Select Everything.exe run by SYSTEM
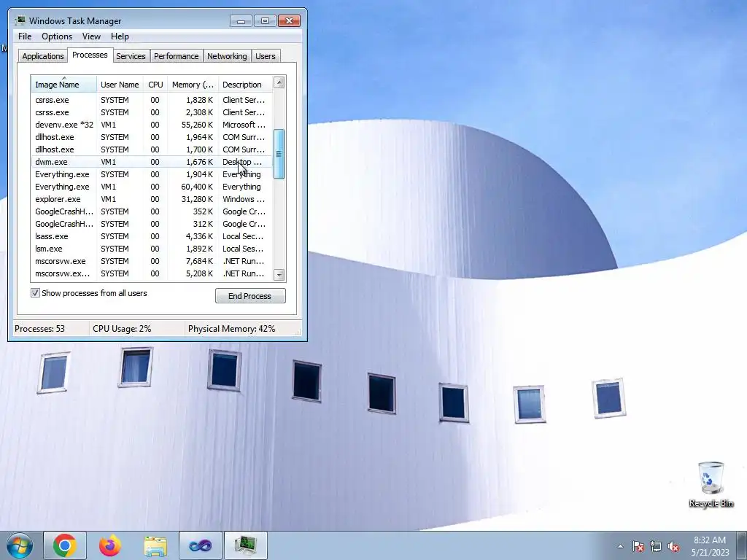The width and height of the screenshot is (747, 560). [152, 174]
